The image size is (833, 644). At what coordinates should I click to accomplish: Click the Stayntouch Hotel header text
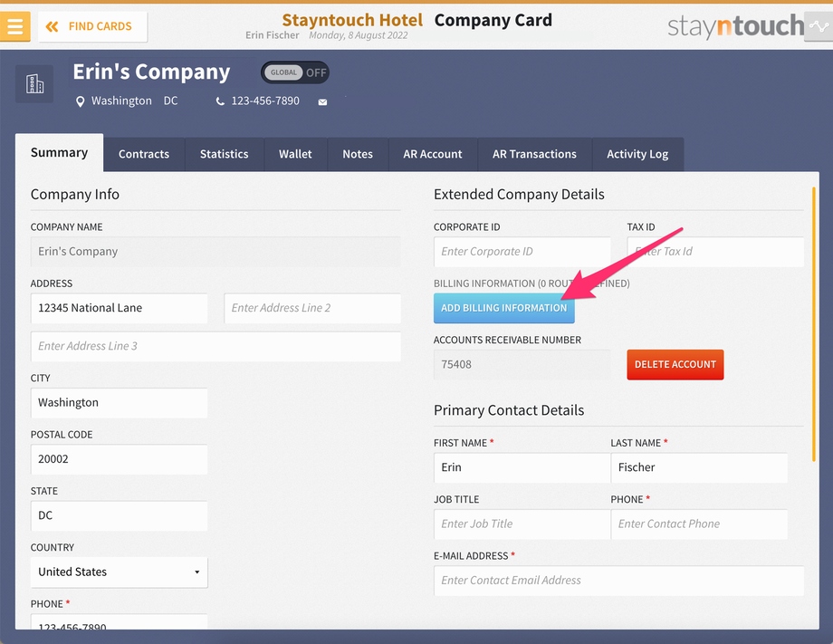(352, 20)
